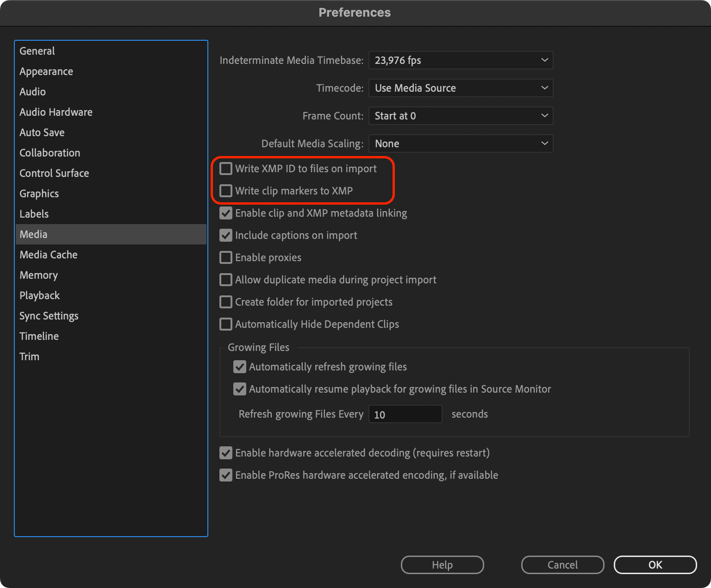Disable Automatically refresh growing files
This screenshot has width=711, height=588.
pyautogui.click(x=239, y=367)
